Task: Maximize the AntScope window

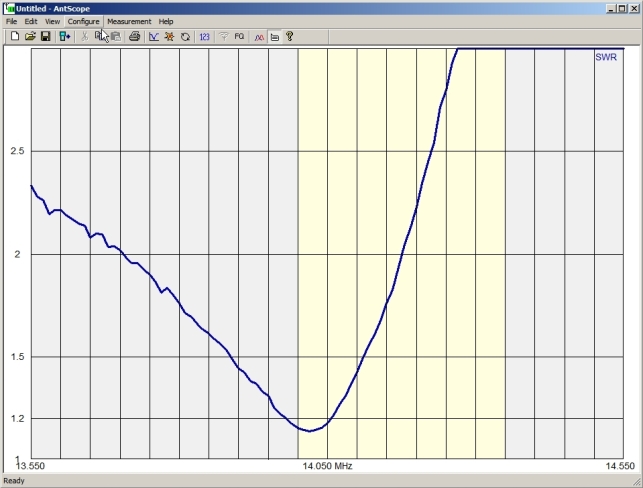Action: (x=622, y=8)
